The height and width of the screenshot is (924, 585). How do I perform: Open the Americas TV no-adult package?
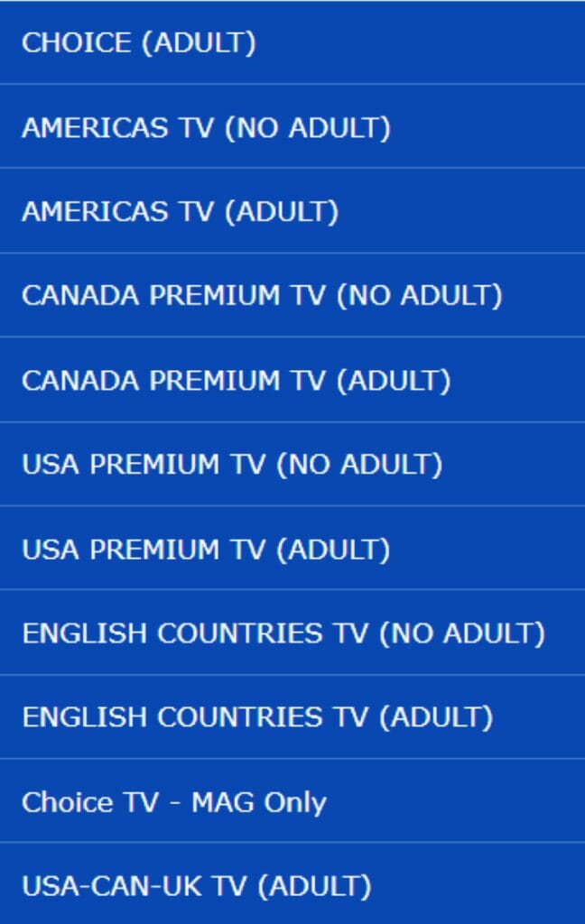[x=292, y=126]
